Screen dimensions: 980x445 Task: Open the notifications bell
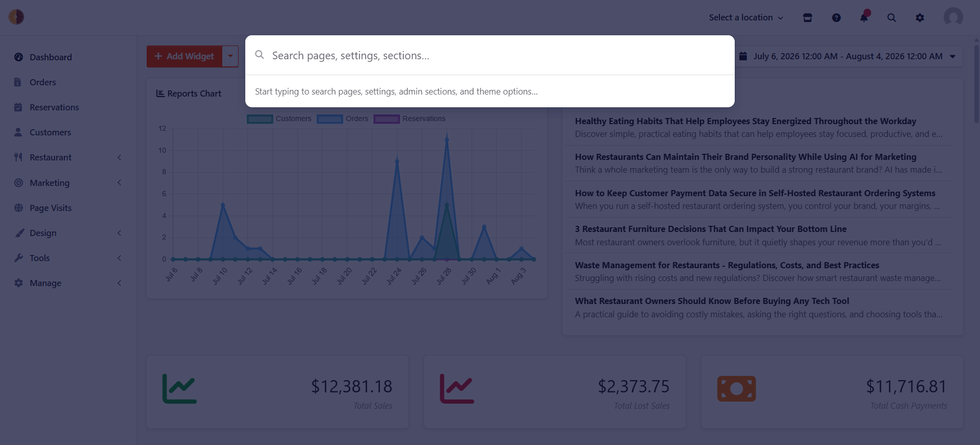(864, 17)
